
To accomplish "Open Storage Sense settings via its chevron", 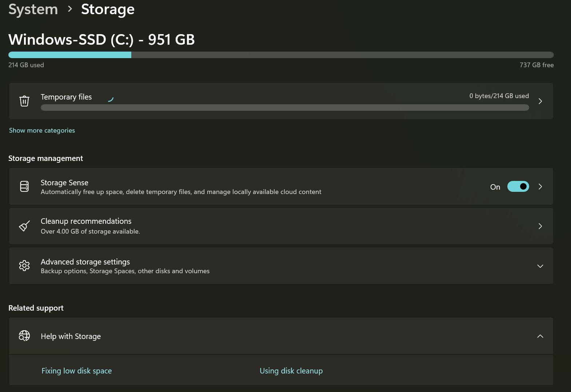I will 540,186.
